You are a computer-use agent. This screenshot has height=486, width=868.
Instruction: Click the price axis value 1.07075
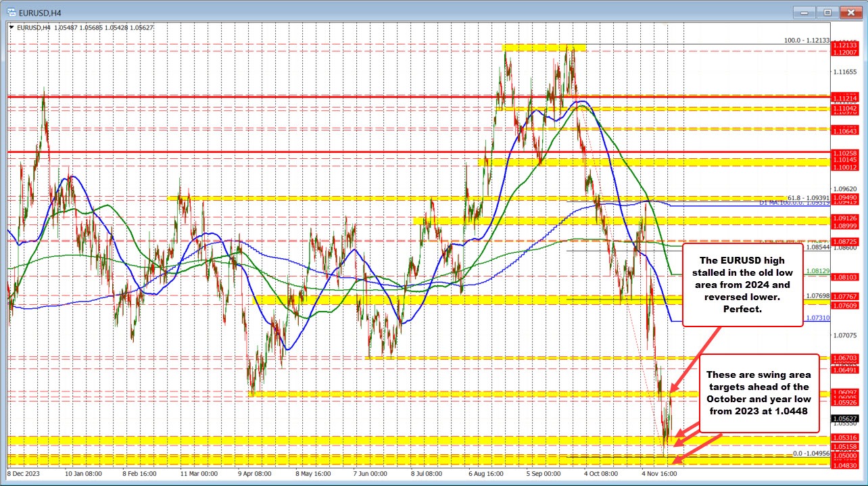[845, 335]
